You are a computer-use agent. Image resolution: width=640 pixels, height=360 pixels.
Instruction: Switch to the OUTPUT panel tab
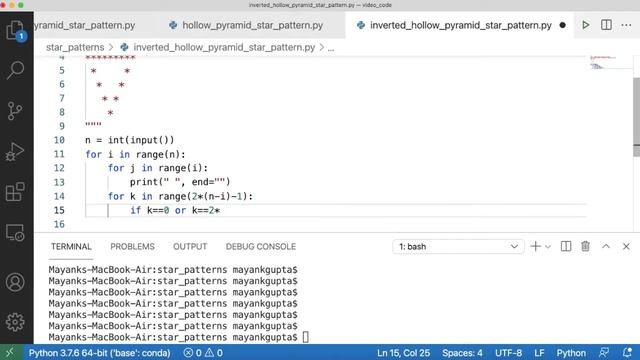pyautogui.click(x=190, y=247)
